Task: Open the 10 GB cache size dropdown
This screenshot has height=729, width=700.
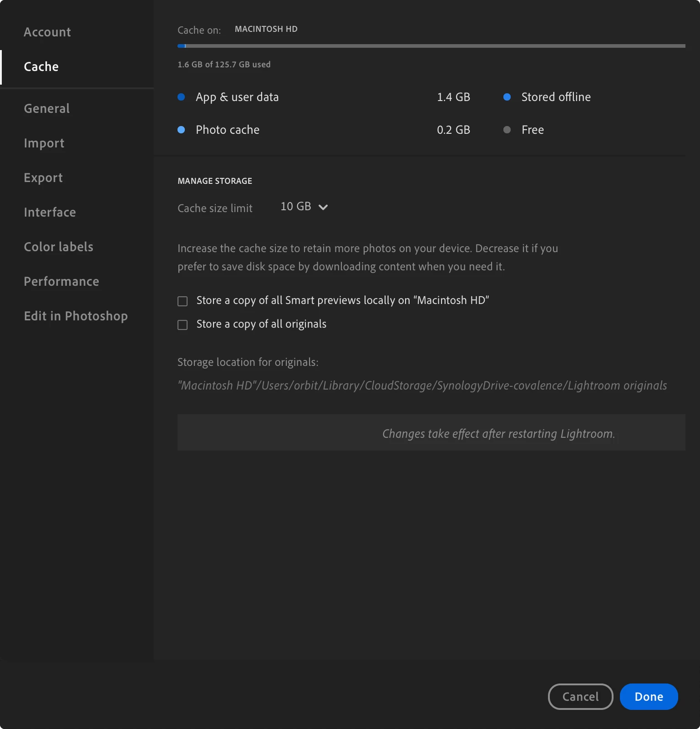Action: click(304, 207)
